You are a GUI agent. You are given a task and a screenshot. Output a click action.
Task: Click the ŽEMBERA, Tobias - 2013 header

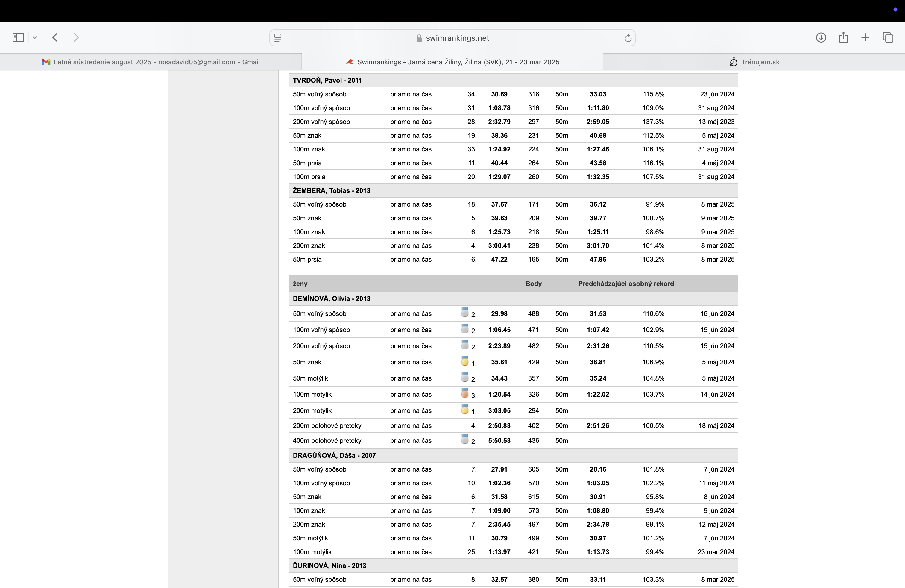click(331, 190)
